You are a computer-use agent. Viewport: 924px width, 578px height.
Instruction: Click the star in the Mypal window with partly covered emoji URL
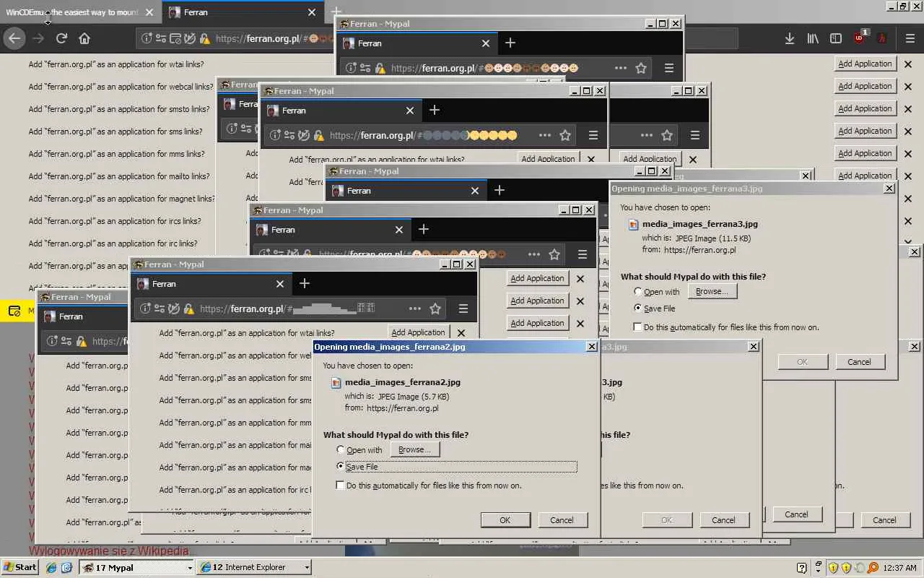pyautogui.click(x=554, y=254)
